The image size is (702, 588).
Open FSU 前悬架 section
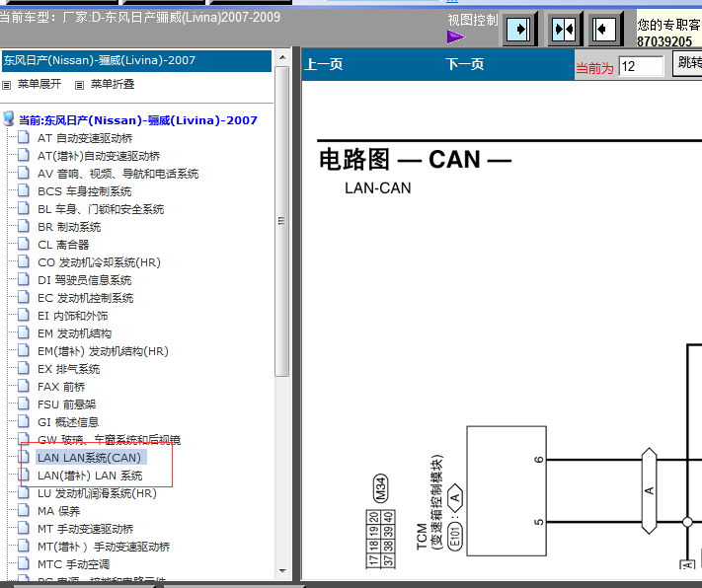pos(67,404)
